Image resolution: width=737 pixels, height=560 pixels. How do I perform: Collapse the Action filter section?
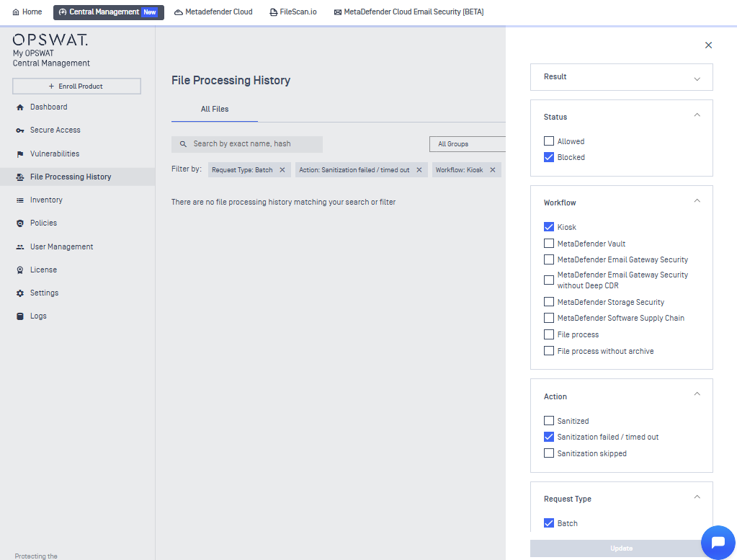click(x=697, y=394)
